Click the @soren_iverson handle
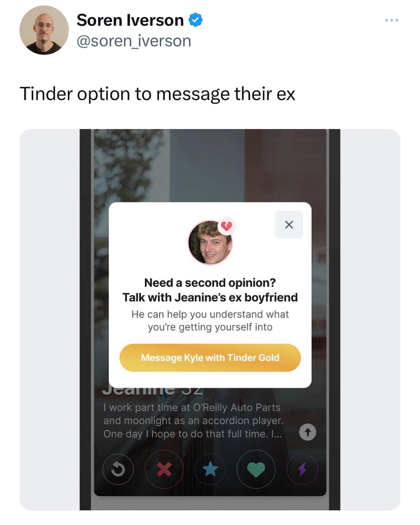The image size is (420, 525). tap(134, 41)
